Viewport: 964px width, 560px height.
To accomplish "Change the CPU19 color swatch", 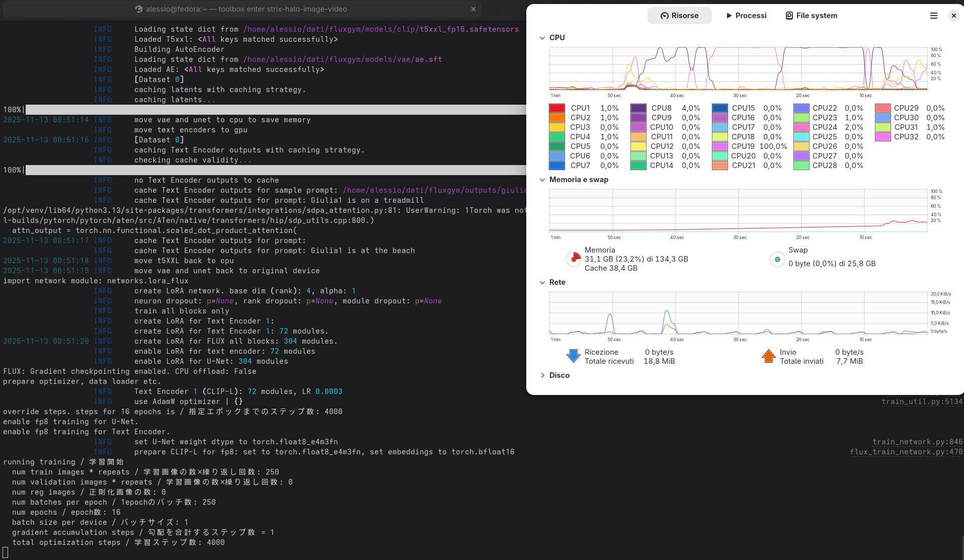I will 720,146.
